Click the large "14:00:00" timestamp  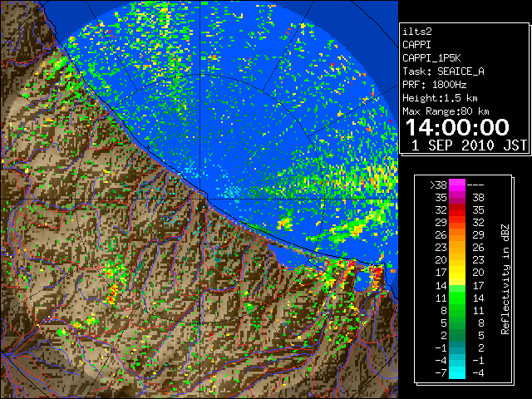pos(457,127)
